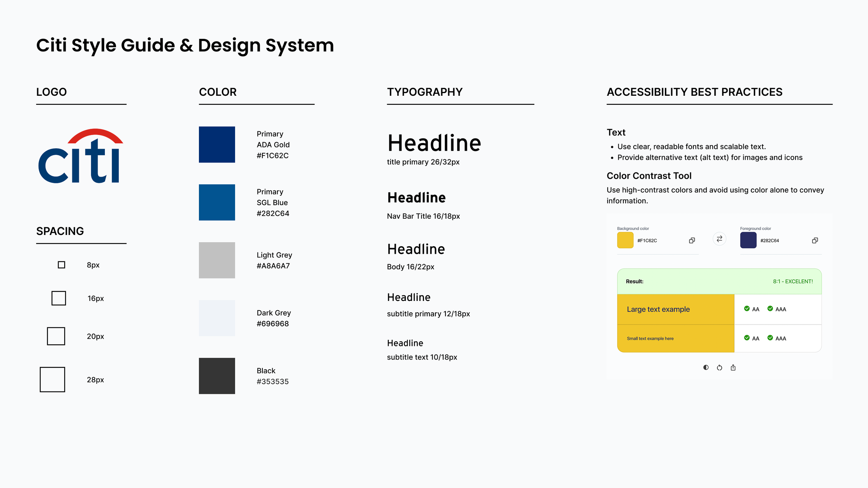The image size is (868, 488).
Task: Click the Citi logo
Action: pos(81,156)
